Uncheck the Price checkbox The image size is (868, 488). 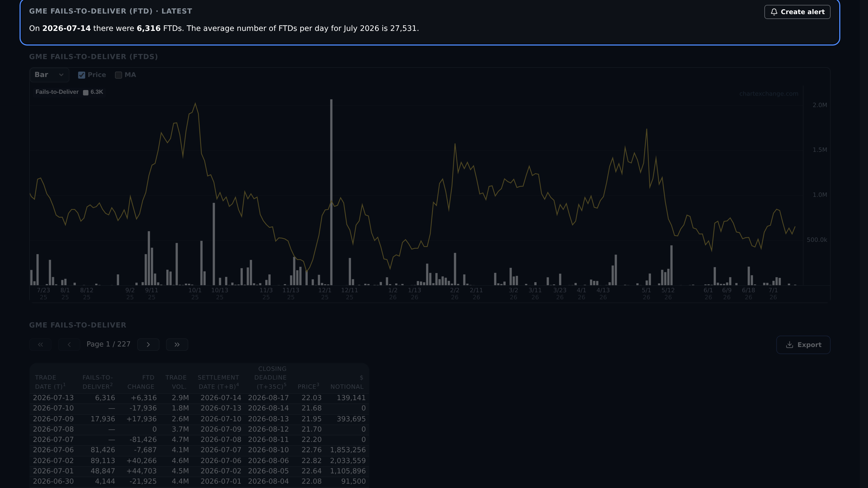82,75
